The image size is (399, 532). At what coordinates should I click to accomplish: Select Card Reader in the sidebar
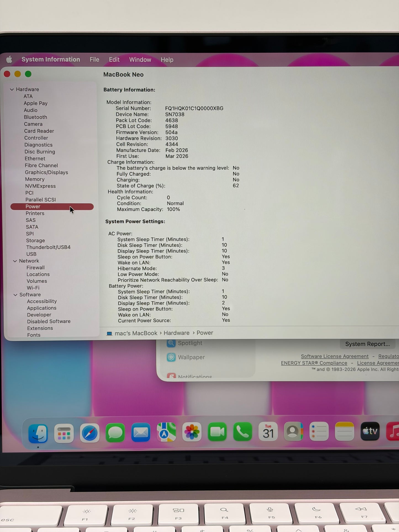point(39,131)
